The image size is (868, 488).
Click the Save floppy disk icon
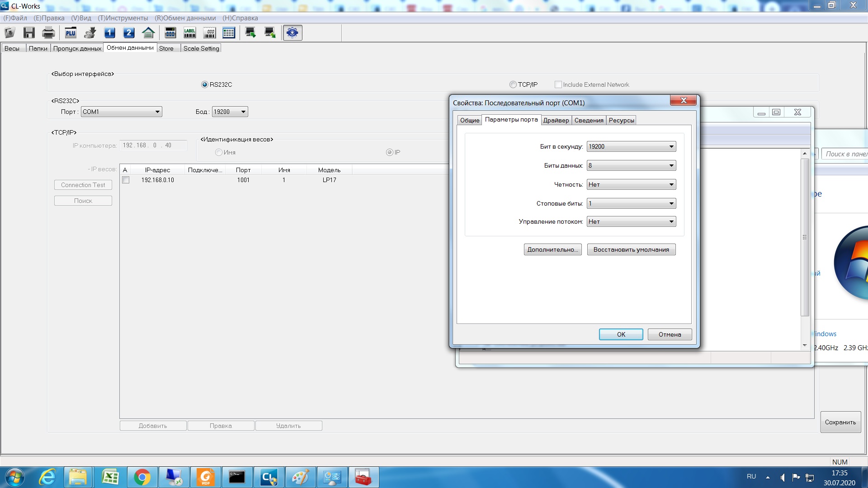pyautogui.click(x=29, y=33)
